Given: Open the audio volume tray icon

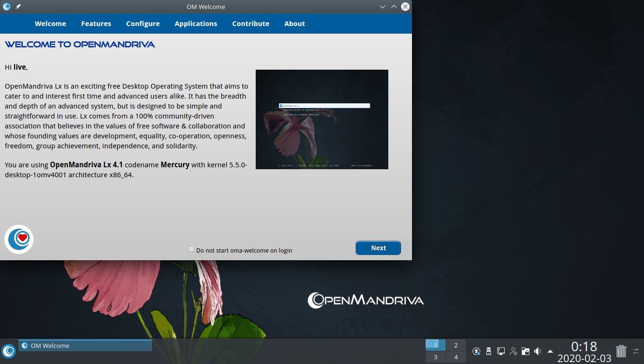Looking at the screenshot, I should pyautogui.click(x=537, y=351).
